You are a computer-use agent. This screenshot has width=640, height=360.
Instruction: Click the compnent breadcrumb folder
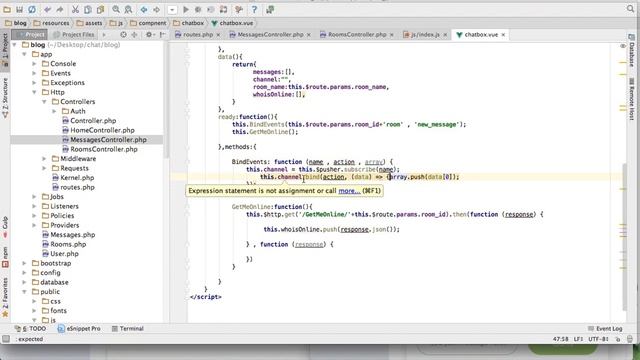[148, 23]
